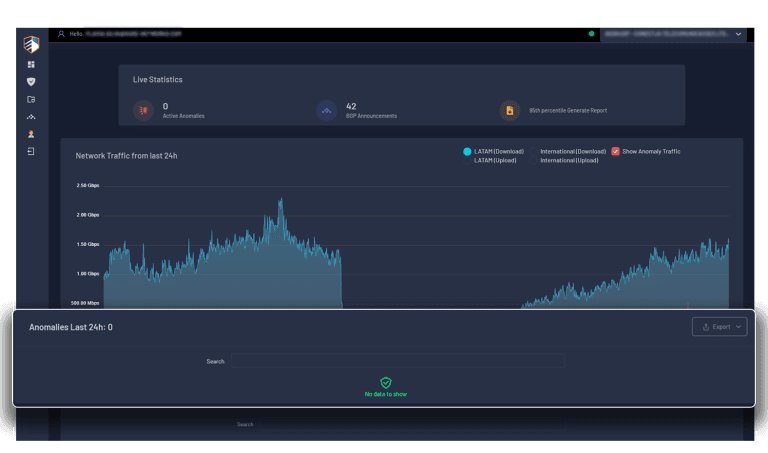Click the 95th percentile Generate Report link
Viewport: 768px width, 453px height.
(x=568, y=111)
